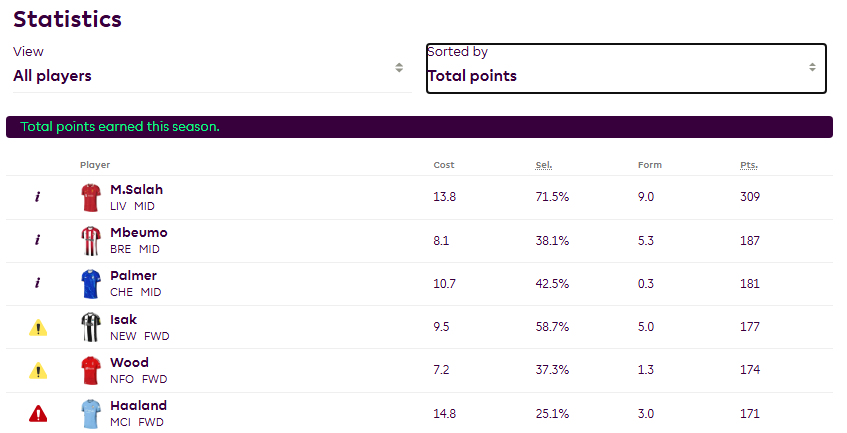The height and width of the screenshot is (433, 847).
Task: Click the Player column header
Action: tap(95, 165)
